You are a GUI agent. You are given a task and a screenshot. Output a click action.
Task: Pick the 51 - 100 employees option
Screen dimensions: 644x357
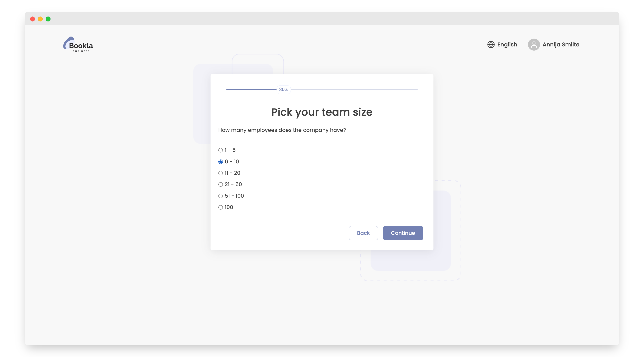pos(220,196)
